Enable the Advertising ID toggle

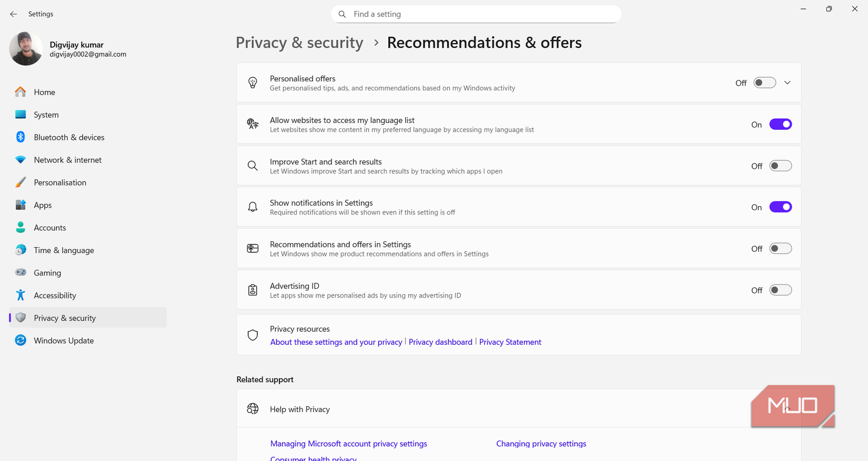pos(780,290)
